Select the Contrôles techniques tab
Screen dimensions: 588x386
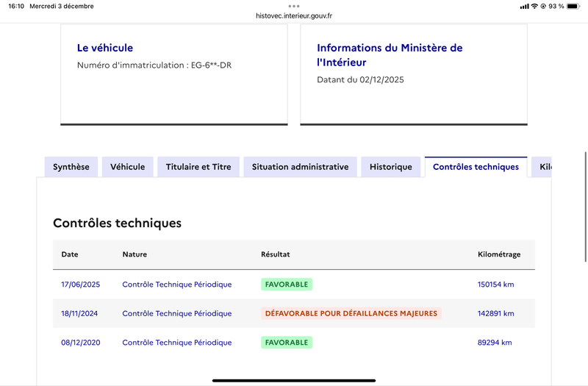[x=476, y=167]
